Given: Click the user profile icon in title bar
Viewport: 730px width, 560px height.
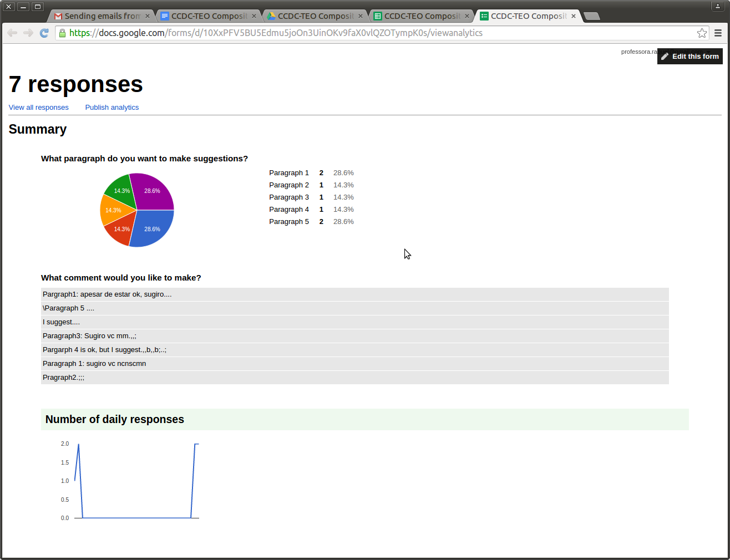Looking at the screenshot, I should [x=717, y=7].
